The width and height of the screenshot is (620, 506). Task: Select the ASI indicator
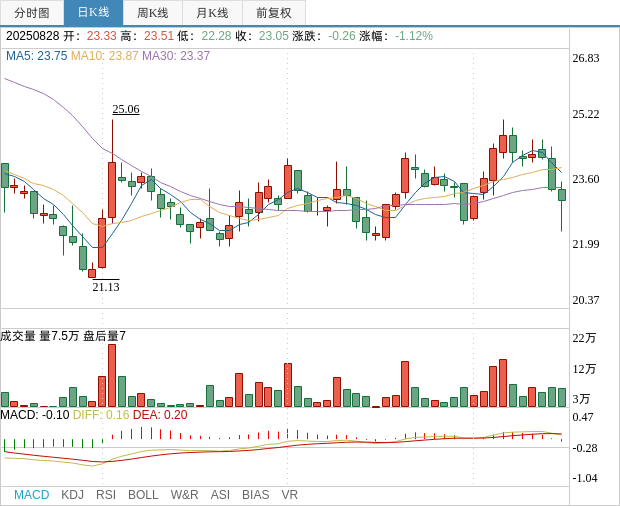point(220,495)
